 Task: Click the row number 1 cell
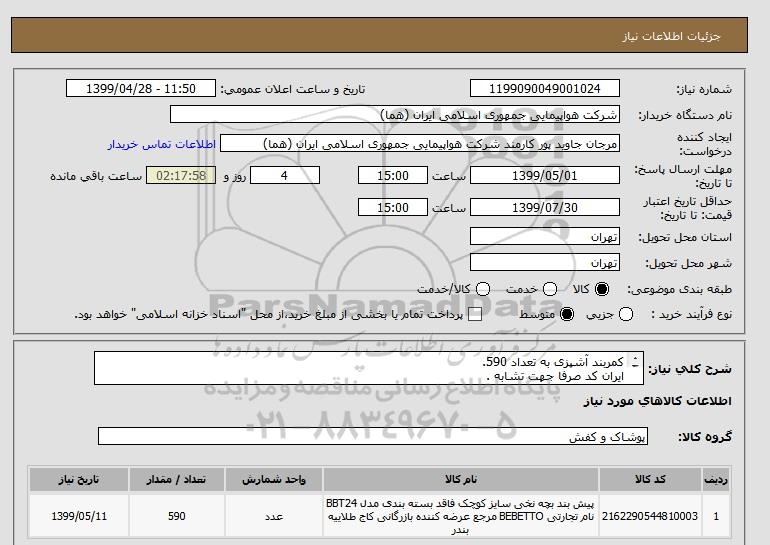coord(716,517)
